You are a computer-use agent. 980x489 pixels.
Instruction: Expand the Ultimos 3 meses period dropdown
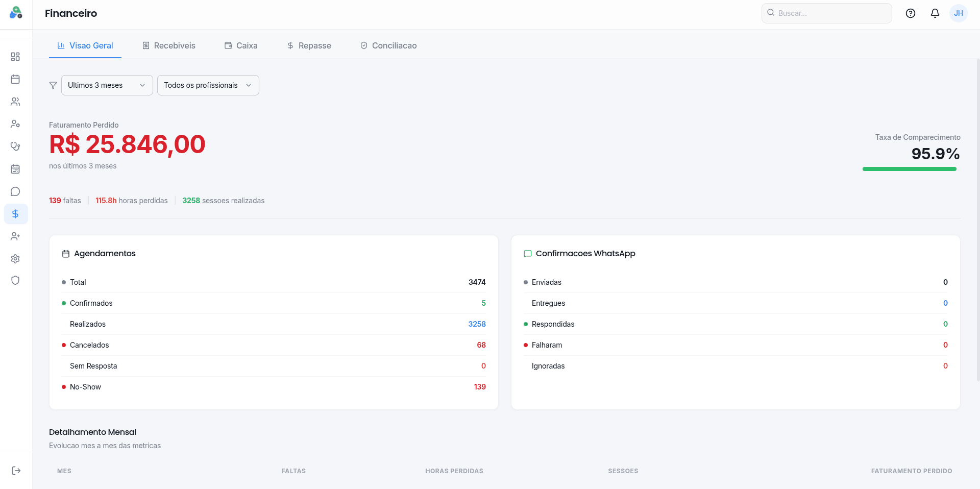coord(107,85)
